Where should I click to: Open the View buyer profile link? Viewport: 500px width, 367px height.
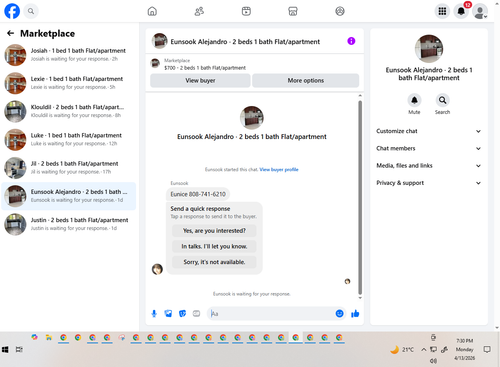(279, 169)
